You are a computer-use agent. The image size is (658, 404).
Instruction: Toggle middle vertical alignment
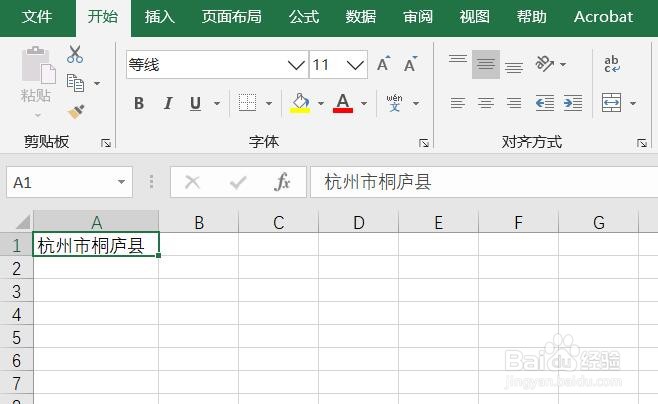[x=486, y=64]
